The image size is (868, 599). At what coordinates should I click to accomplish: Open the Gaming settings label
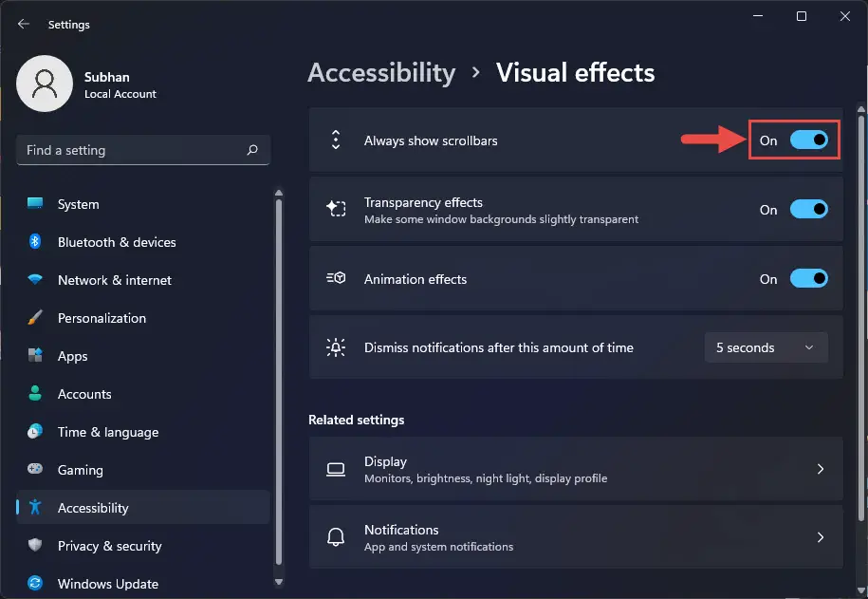click(81, 470)
